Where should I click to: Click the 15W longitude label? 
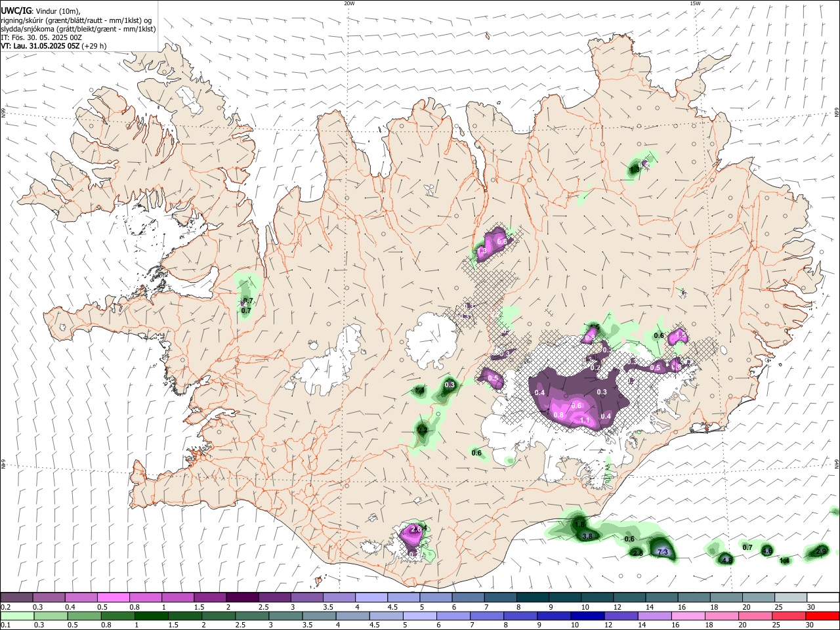695,3
